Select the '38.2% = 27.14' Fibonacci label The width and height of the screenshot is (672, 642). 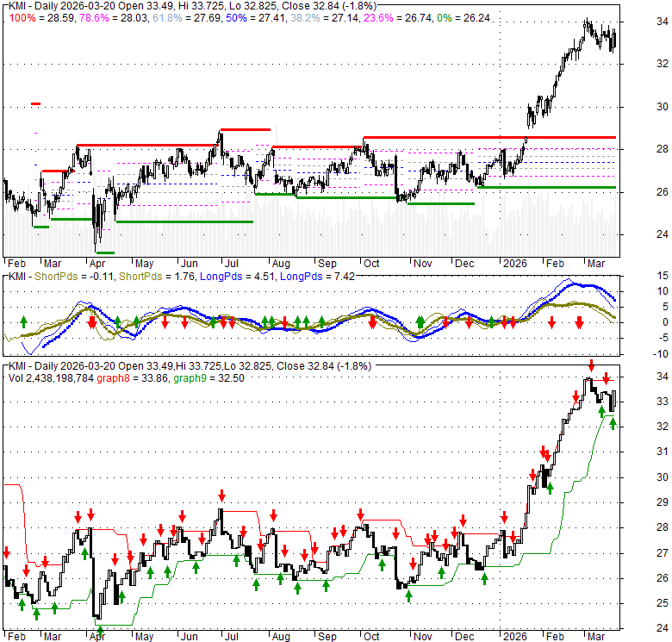tap(325, 18)
